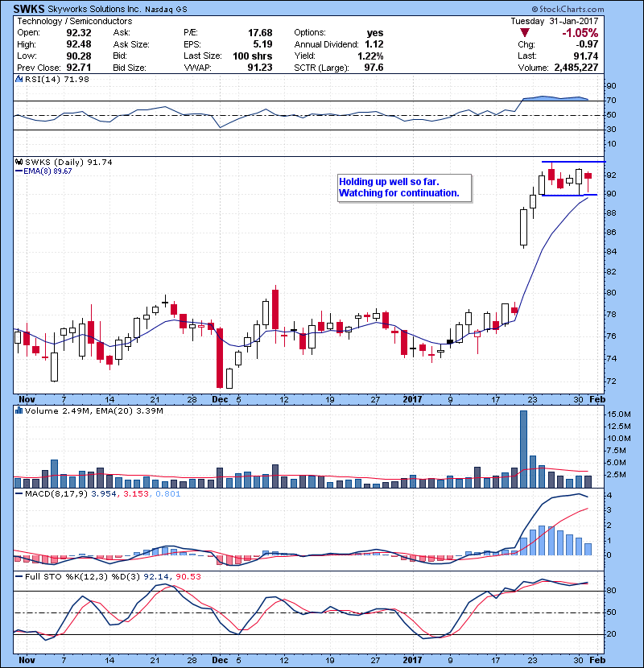
Task: Click the Last price 91.74 in header
Action: click(x=586, y=56)
